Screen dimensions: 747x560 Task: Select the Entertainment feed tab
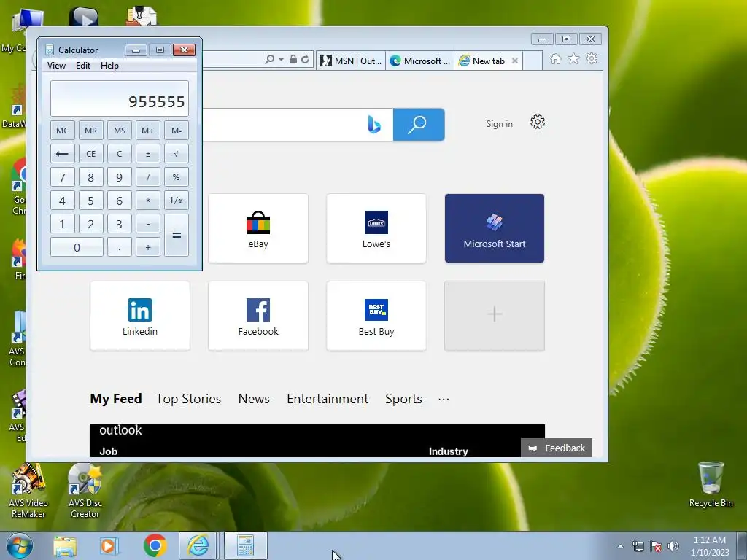click(328, 399)
